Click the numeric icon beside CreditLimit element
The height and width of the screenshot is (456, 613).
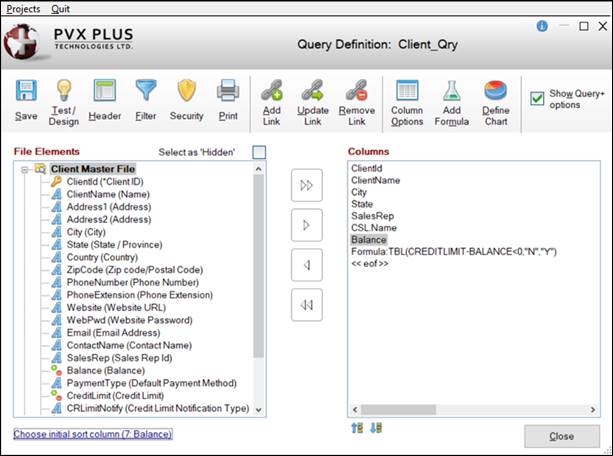[x=56, y=395]
